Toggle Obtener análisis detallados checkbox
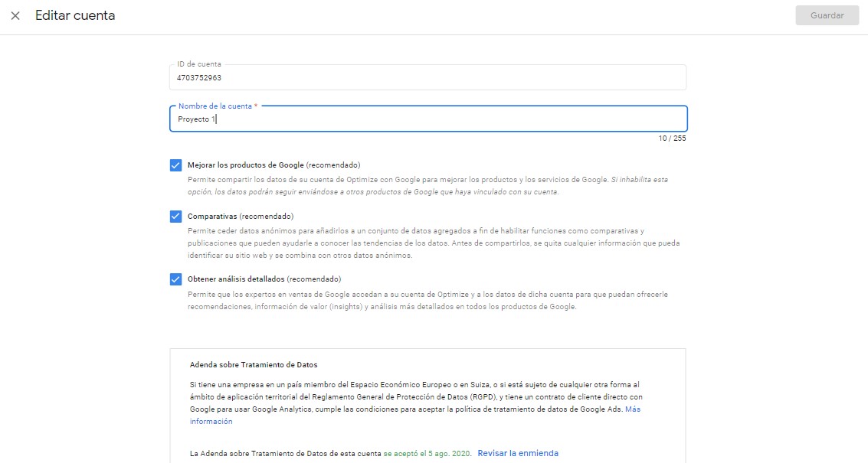 [176, 279]
